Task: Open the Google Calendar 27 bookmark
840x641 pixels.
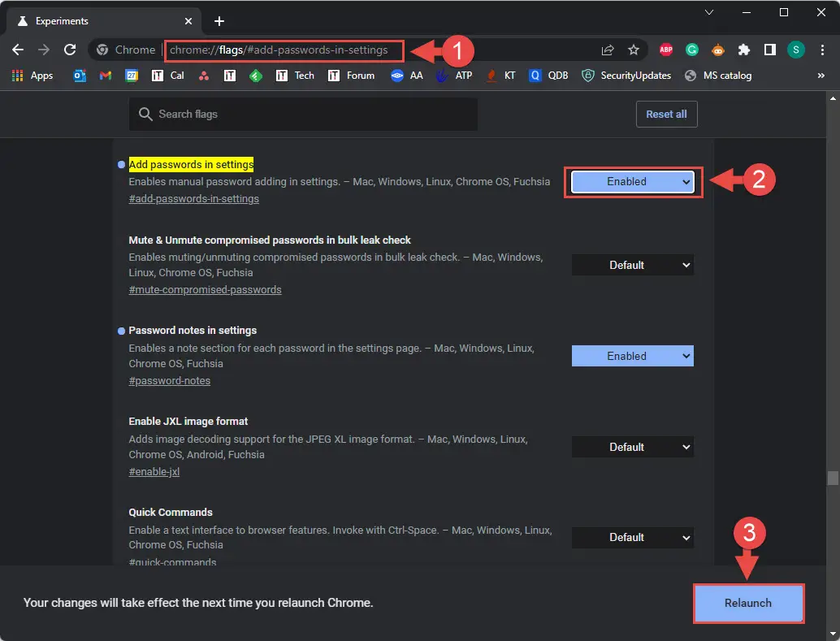Action: 132,76
